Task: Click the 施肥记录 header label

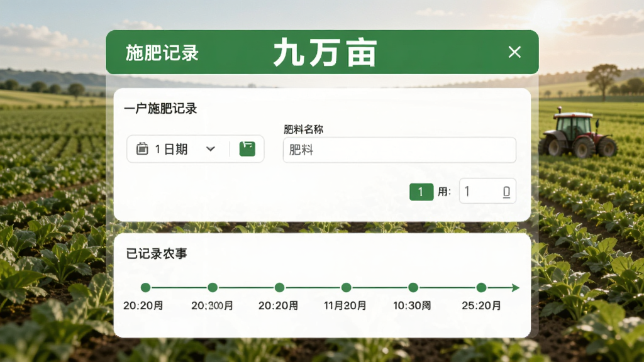Action: (x=162, y=53)
